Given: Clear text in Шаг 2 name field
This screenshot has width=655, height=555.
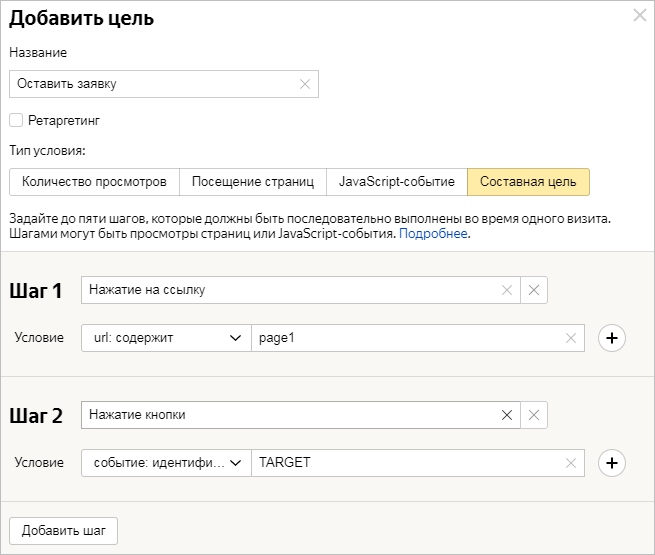Looking at the screenshot, I should [x=507, y=415].
